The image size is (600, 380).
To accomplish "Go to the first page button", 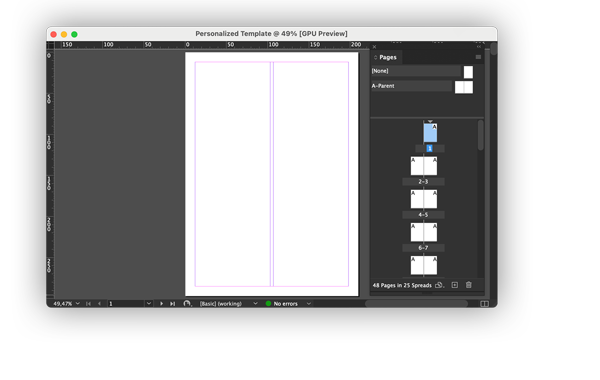I will pyautogui.click(x=88, y=303).
